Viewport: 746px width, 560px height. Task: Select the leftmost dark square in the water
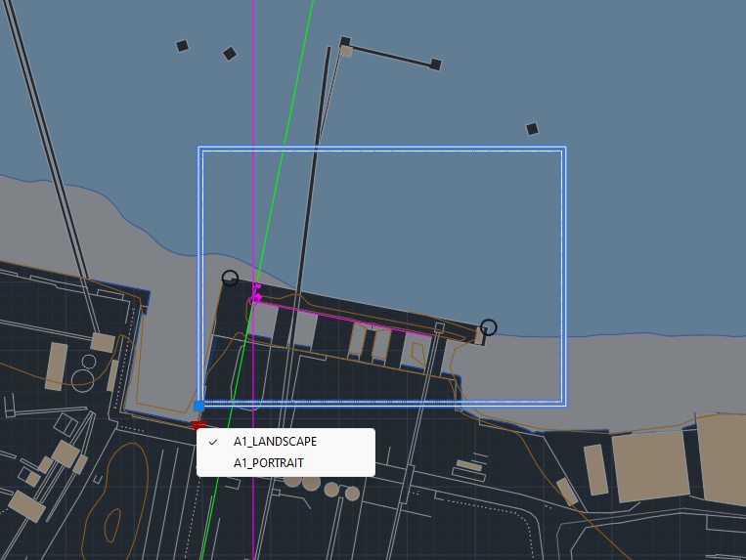click(x=182, y=45)
